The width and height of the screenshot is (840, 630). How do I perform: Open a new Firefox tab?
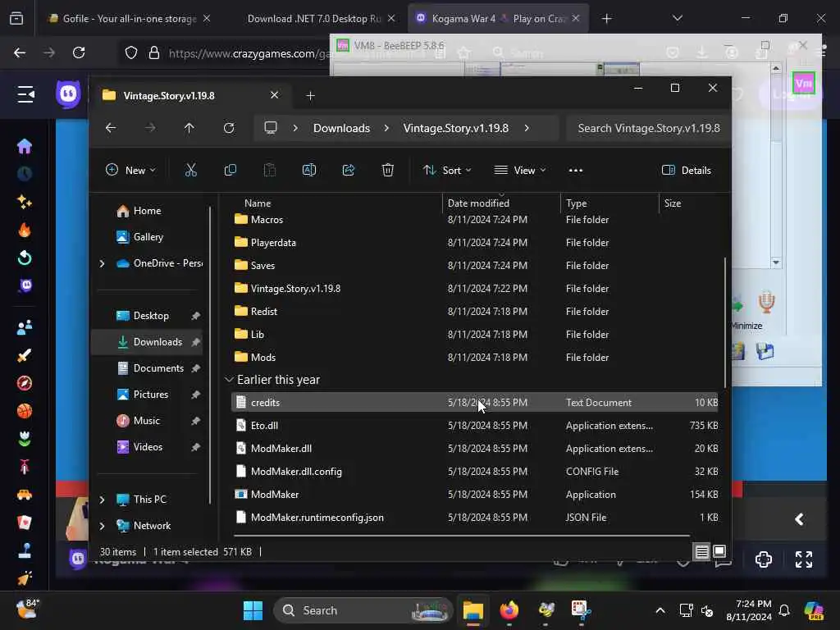click(606, 19)
